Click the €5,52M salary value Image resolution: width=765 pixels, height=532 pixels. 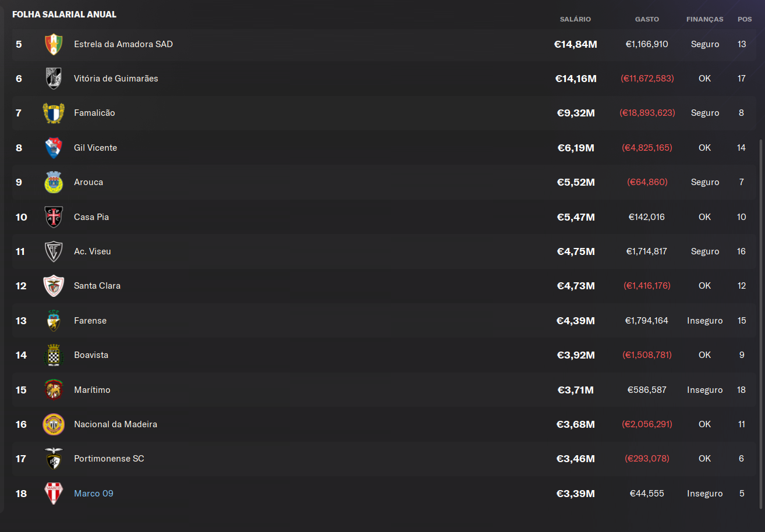(x=576, y=182)
